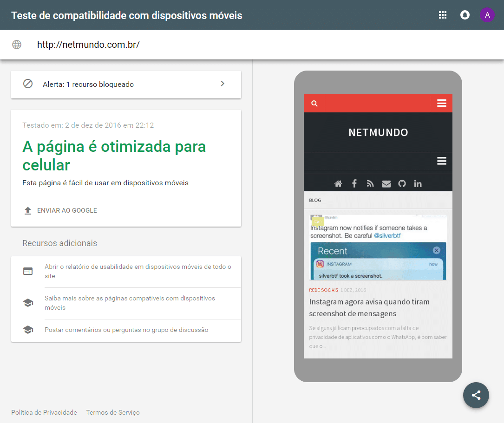Click the Instagram screenshot article thumbnail
This screenshot has height=423, width=504.
click(x=378, y=247)
